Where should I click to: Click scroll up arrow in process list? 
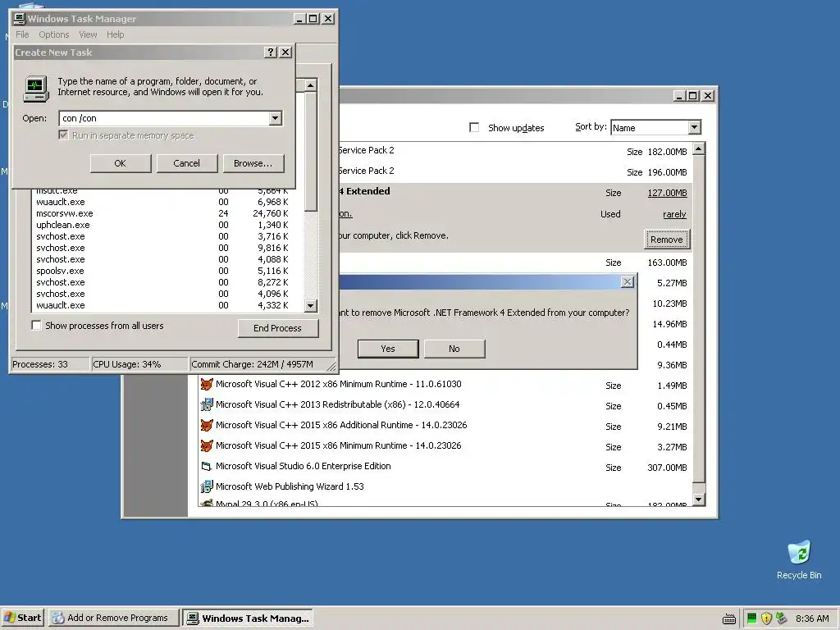click(x=311, y=85)
